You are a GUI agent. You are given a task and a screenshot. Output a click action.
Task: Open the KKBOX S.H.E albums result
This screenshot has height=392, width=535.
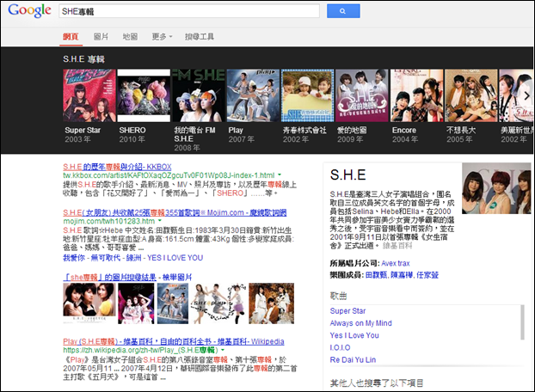[x=117, y=167]
